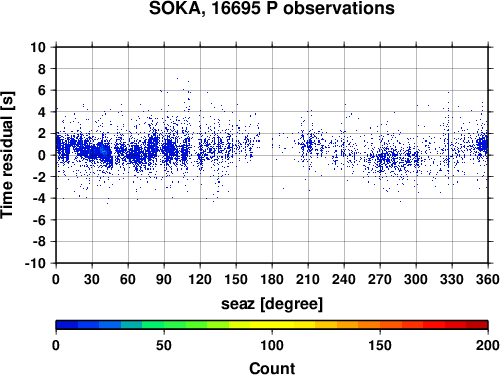Click the 360 tick label on x-axis
The width and height of the screenshot is (500, 375).
click(488, 279)
